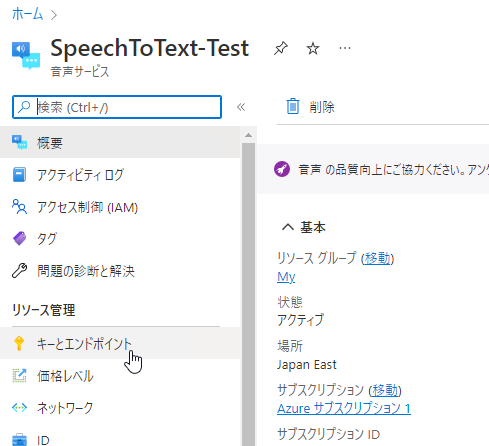Open the タグ menu item

(120, 239)
